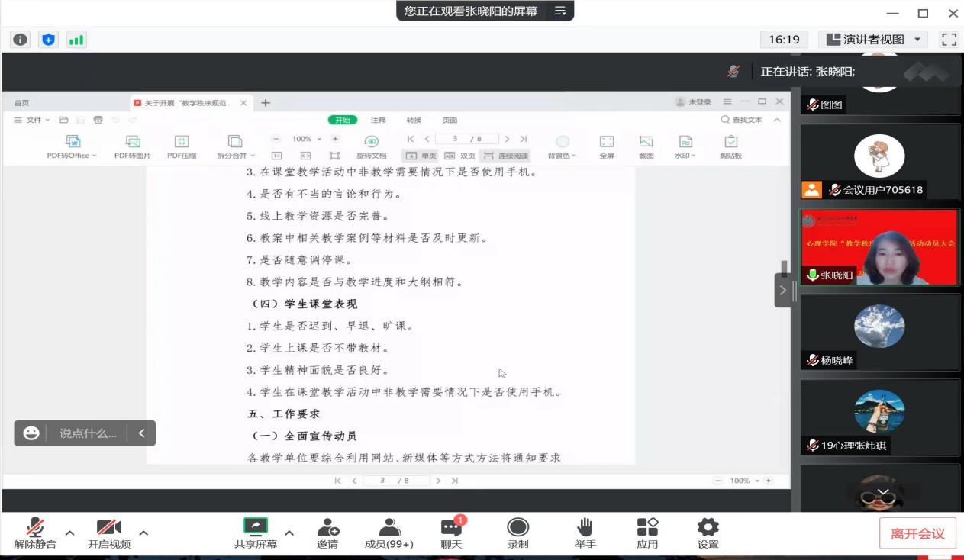Image resolution: width=964 pixels, height=560 pixels.
Task: Collapse the participant video sidebar
Action: (782, 290)
